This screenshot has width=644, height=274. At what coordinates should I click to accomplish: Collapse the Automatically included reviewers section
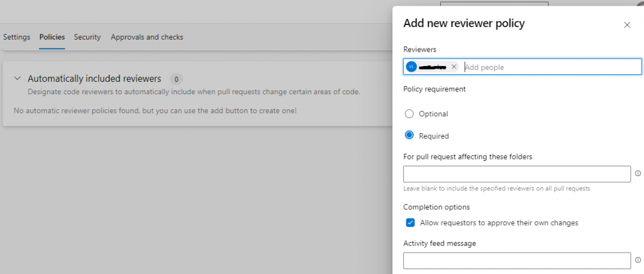17,79
